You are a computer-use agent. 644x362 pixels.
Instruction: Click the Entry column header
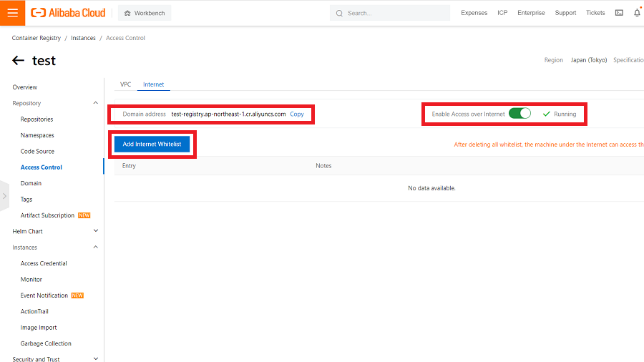(129, 166)
